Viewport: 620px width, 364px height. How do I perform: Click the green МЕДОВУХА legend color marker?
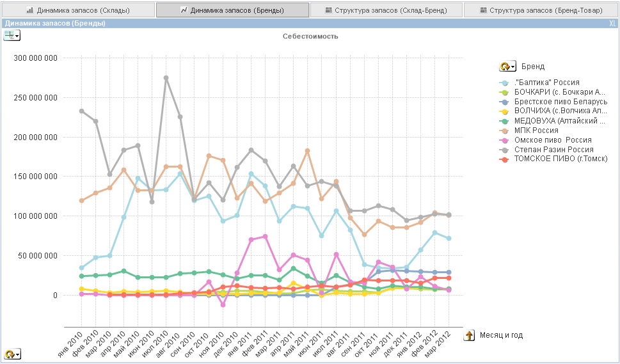tap(505, 121)
